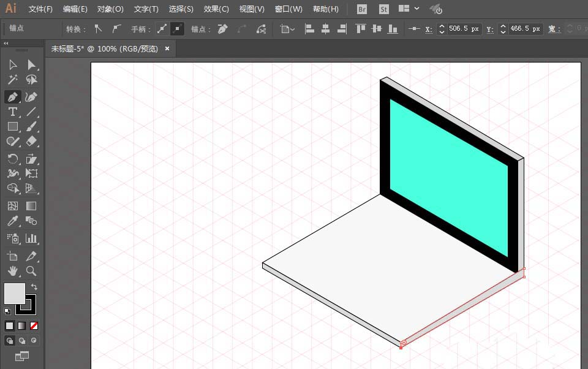This screenshot has width=588, height=369.
Task: Show handles for multiple selected anchors
Action: [162, 29]
